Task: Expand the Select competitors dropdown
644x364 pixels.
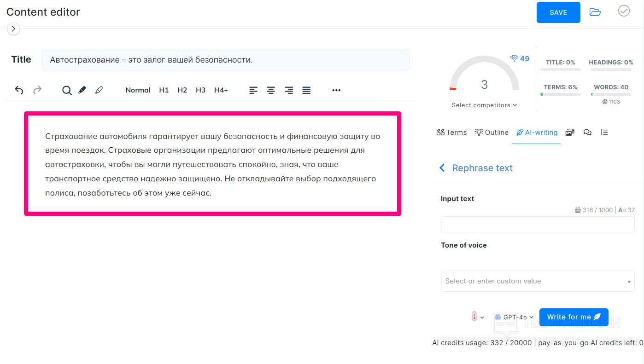Action: (484, 105)
